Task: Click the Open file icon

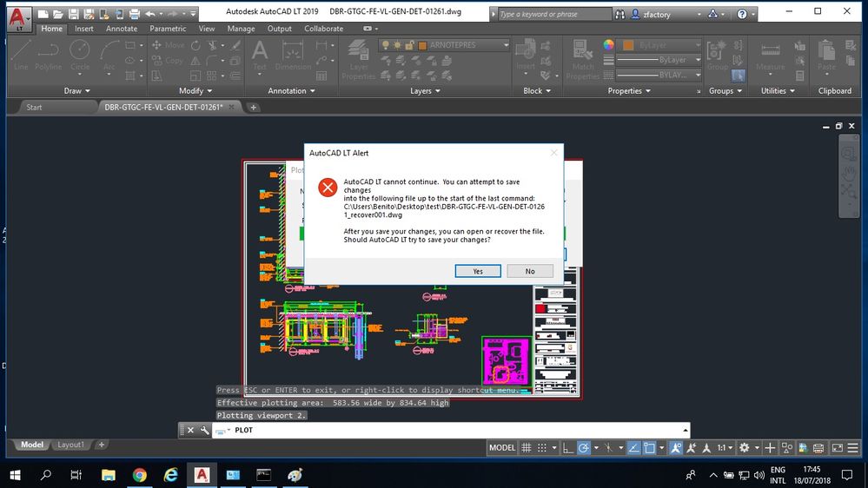Action: [x=58, y=14]
